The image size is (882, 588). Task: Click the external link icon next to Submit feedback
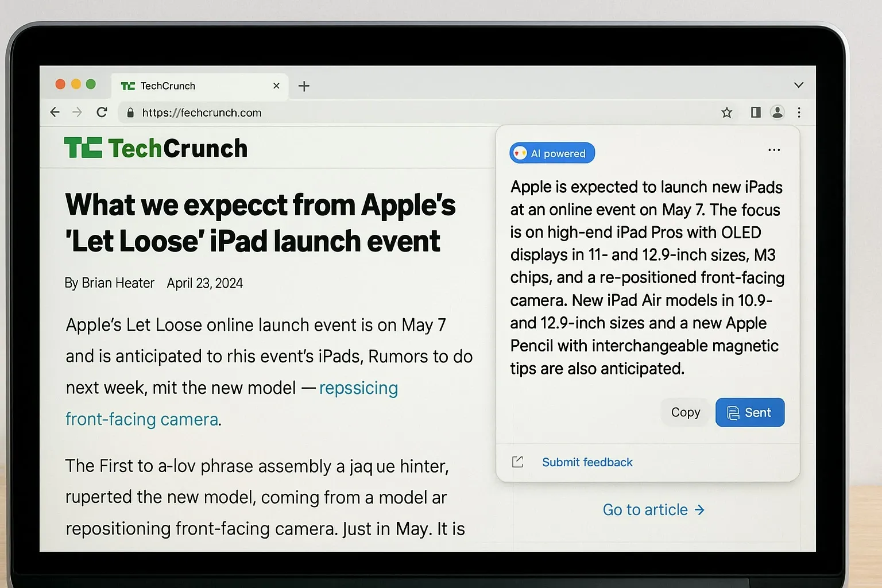[517, 462]
